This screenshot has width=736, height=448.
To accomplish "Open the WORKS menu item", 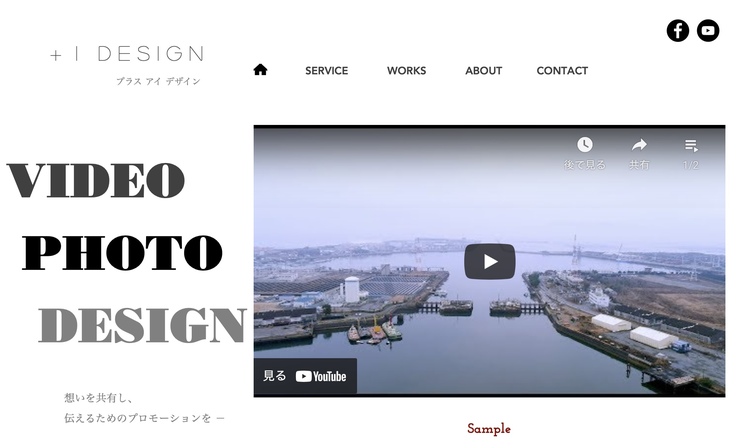I will (406, 70).
